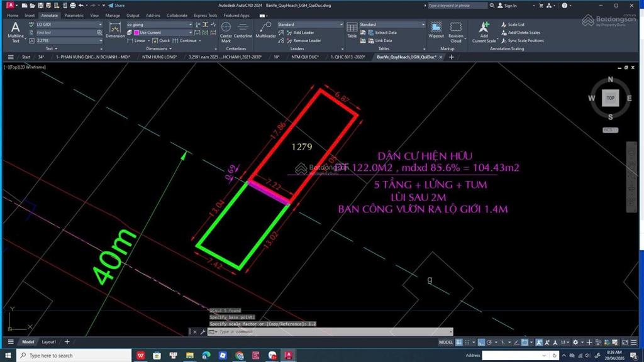
Task: Open the LO GIOI text style dropdown
Action: [x=100, y=25]
